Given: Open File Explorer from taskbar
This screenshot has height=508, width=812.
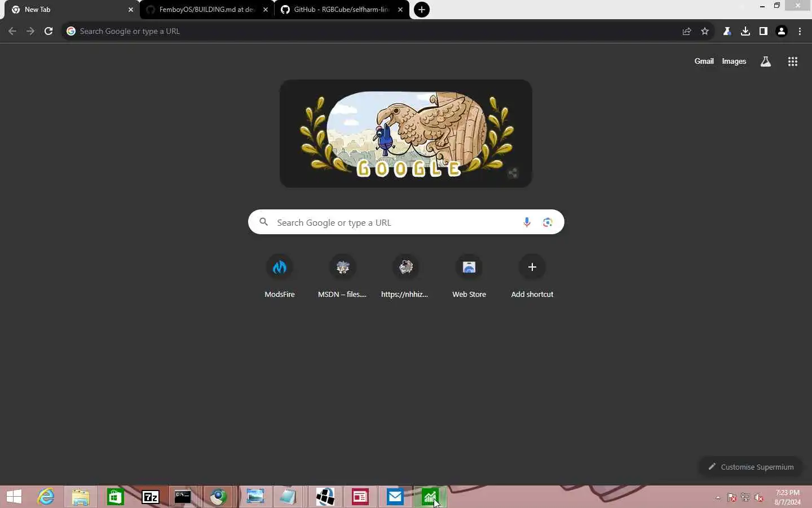Looking at the screenshot, I should pyautogui.click(x=81, y=497).
